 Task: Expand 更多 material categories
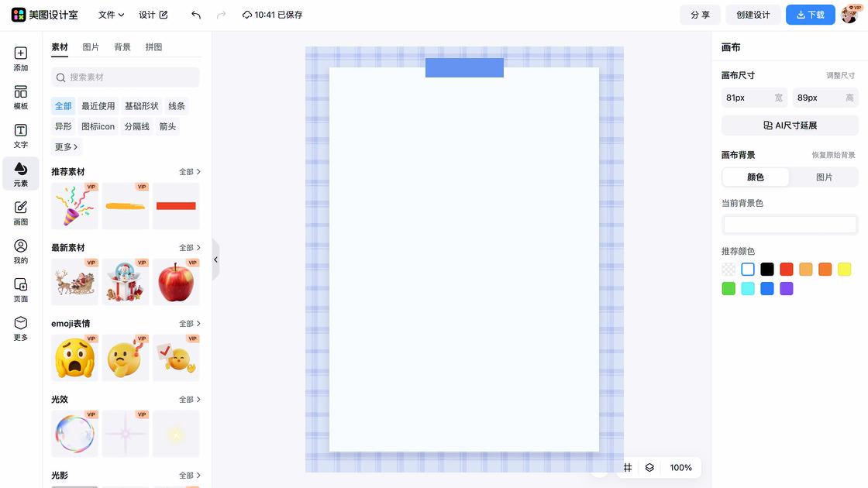coord(66,146)
